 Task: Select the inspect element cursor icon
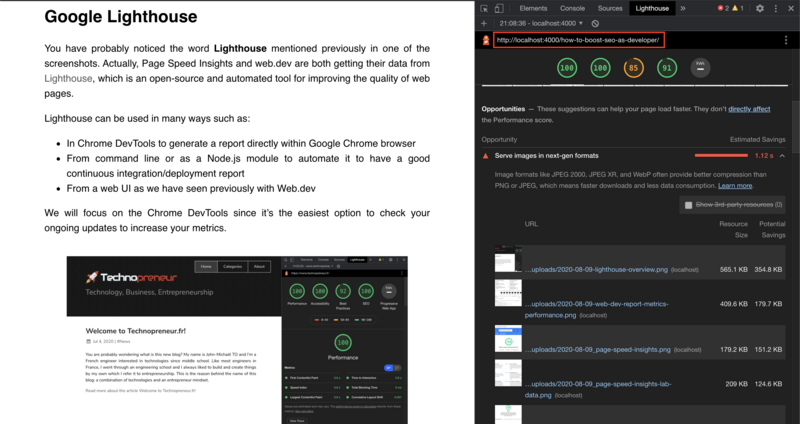pyautogui.click(x=484, y=8)
